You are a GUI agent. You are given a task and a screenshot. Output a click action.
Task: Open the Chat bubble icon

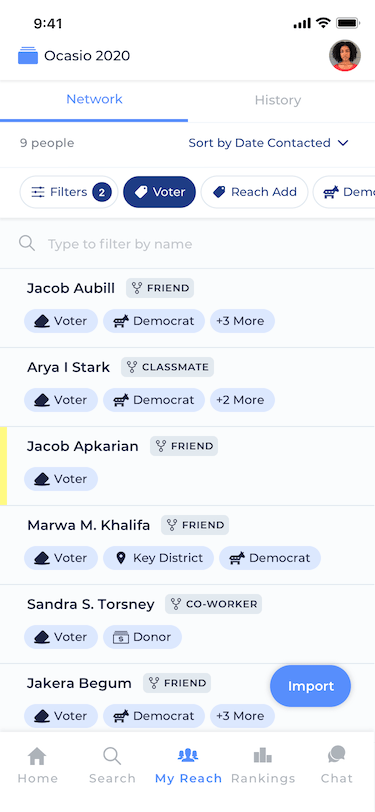(x=337, y=755)
